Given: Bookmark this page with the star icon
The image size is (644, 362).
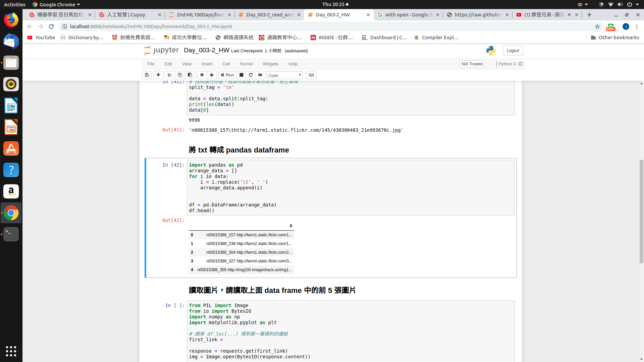Looking at the screenshot, I should click(597, 26).
